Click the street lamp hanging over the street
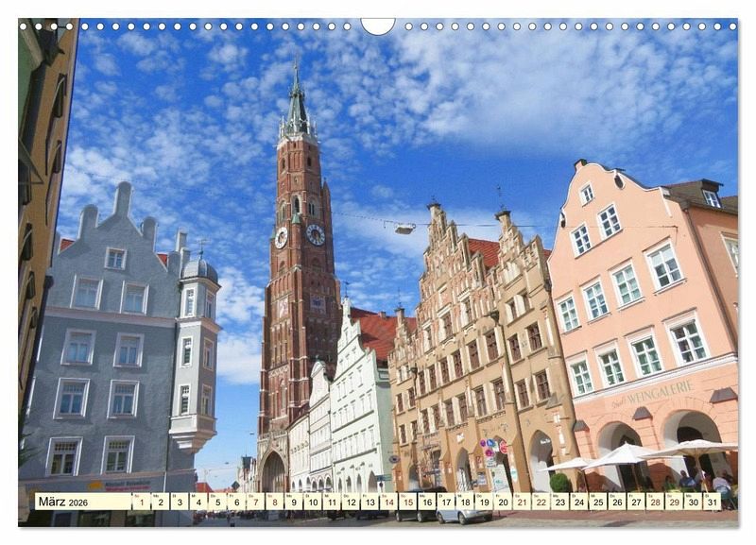This screenshot has height=545, width=756. (405, 228)
